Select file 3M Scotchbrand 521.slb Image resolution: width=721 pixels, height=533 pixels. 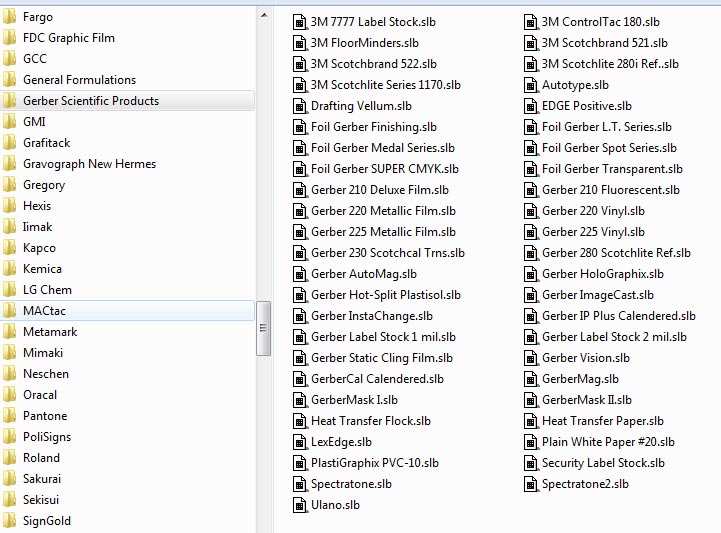[x=604, y=43]
